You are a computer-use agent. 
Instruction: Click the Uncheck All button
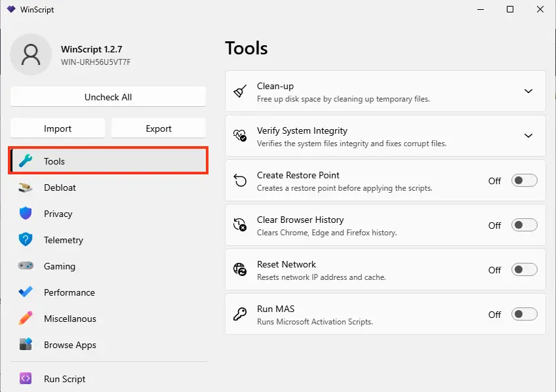click(x=108, y=97)
